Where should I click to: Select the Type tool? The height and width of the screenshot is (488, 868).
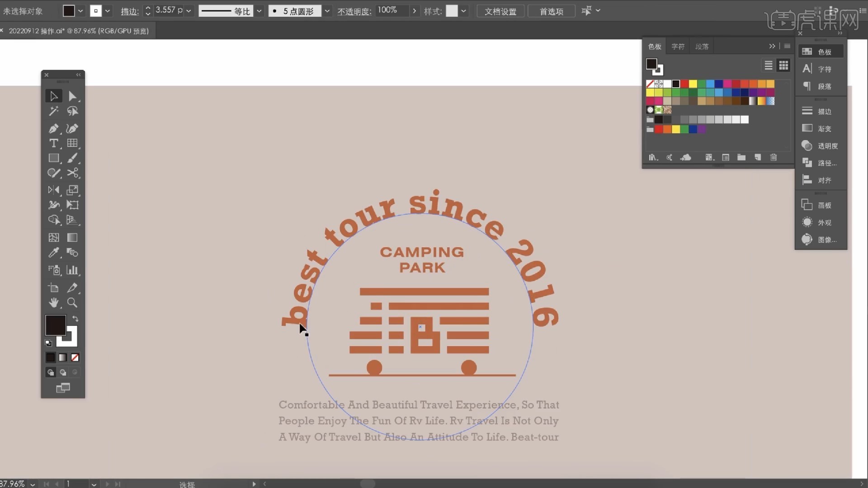[x=54, y=143]
